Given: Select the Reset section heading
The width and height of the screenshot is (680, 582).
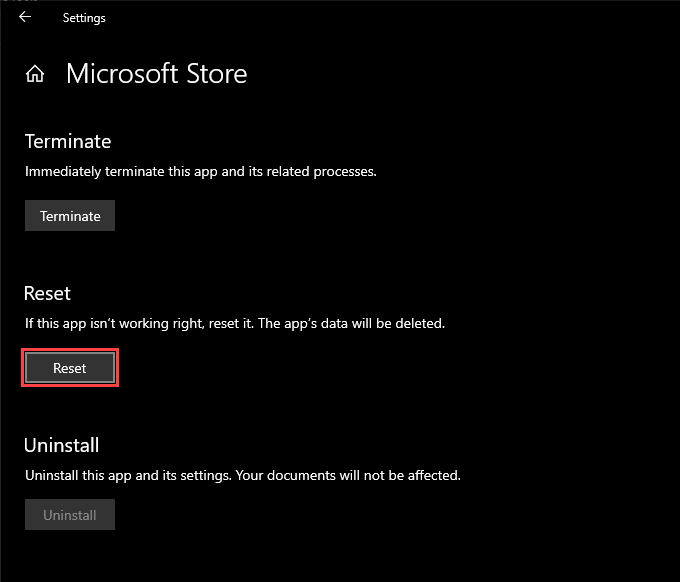Looking at the screenshot, I should [x=47, y=293].
